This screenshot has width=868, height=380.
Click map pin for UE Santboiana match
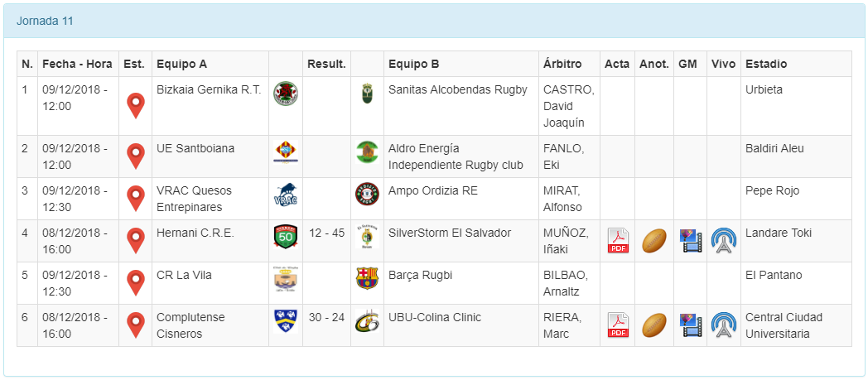pyautogui.click(x=135, y=156)
